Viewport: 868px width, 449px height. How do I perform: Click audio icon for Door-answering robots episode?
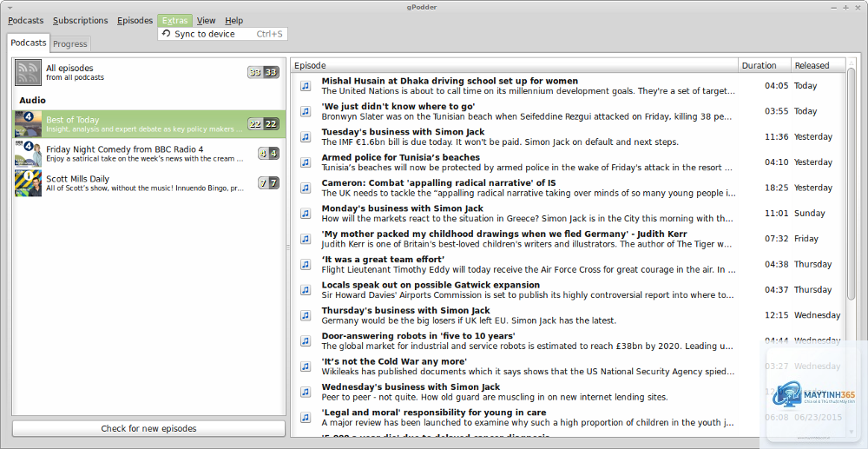pos(305,340)
